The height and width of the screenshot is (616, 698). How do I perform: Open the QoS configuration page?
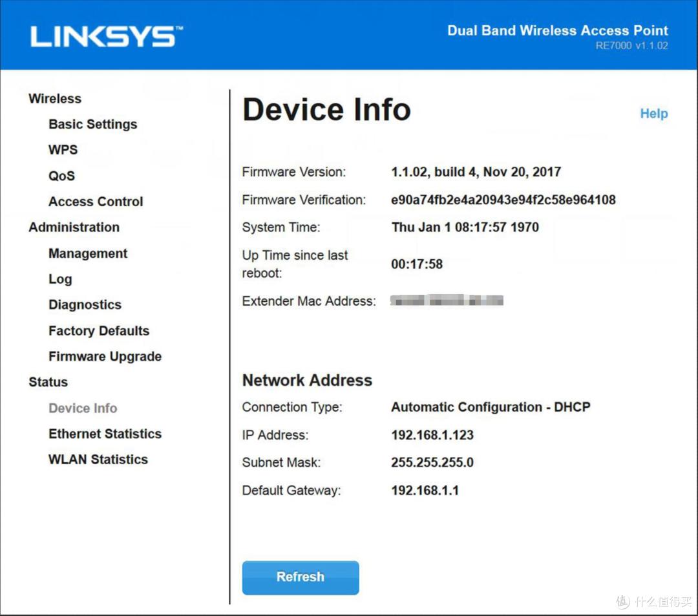(x=61, y=175)
